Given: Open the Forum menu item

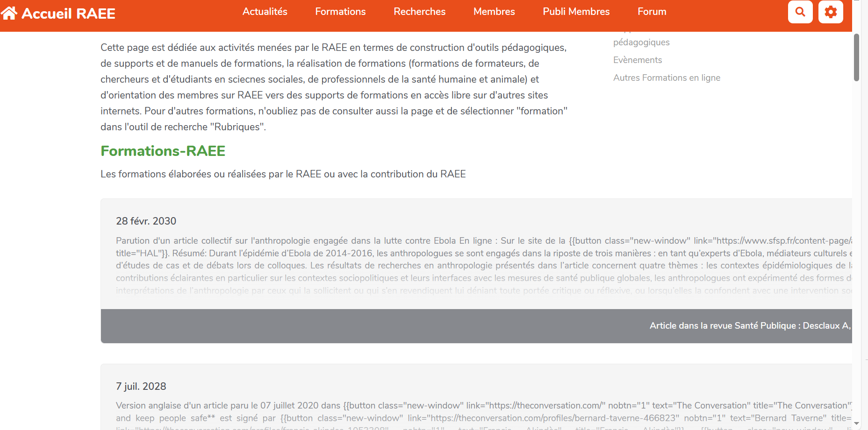Looking at the screenshot, I should pyautogui.click(x=652, y=12).
